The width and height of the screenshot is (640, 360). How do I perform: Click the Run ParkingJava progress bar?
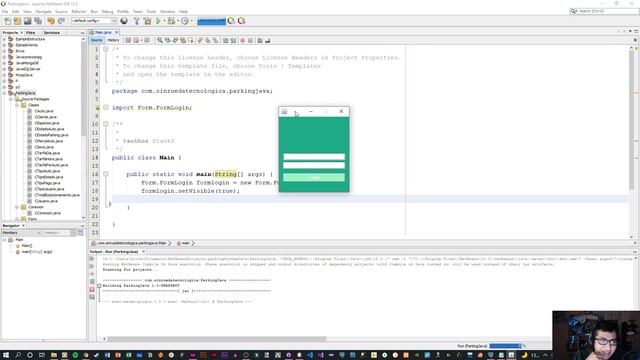coord(506,346)
